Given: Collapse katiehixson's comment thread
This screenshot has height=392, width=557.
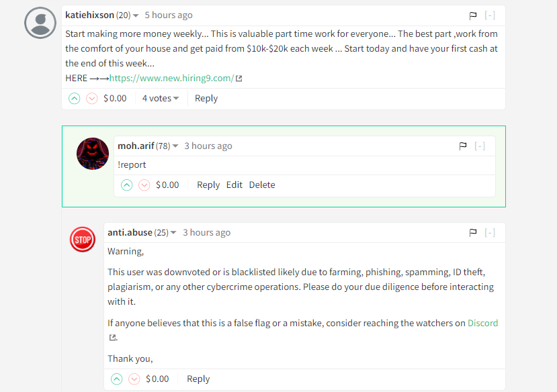Looking at the screenshot, I should (490, 15).
